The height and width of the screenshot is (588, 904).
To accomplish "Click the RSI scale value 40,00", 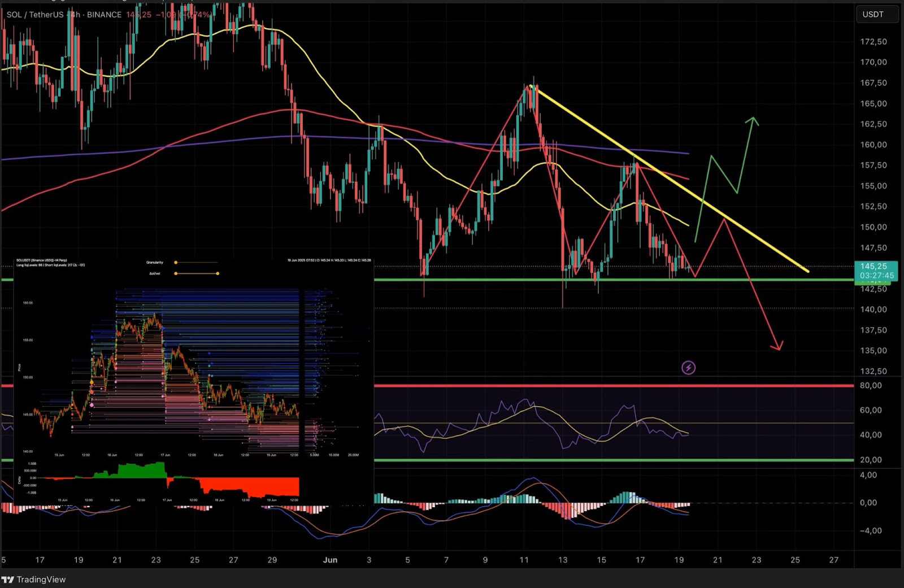I will 871,435.
